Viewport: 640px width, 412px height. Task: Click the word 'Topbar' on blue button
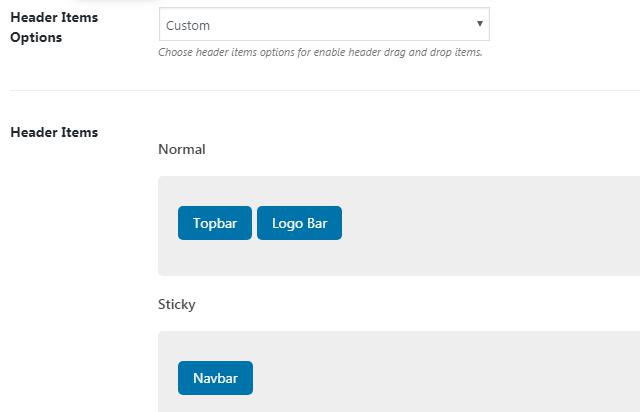click(215, 224)
